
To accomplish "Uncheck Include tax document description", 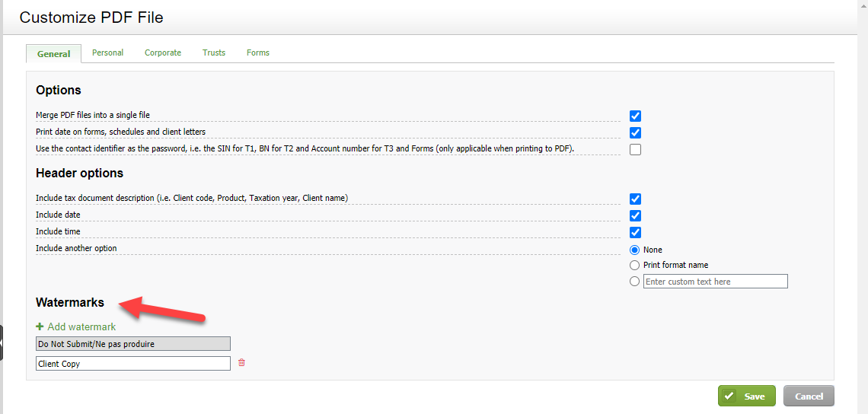I will point(636,199).
